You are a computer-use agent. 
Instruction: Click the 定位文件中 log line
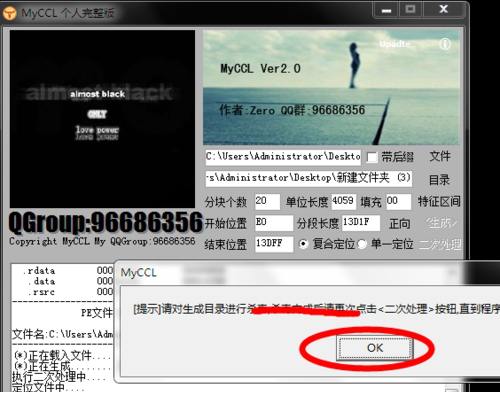point(48,387)
